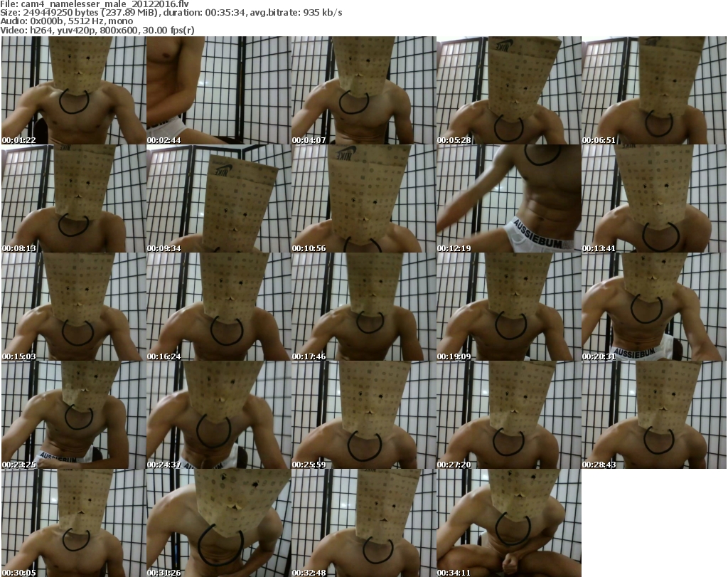Click the thumbnail stamped 00:24:37

[x=219, y=415]
